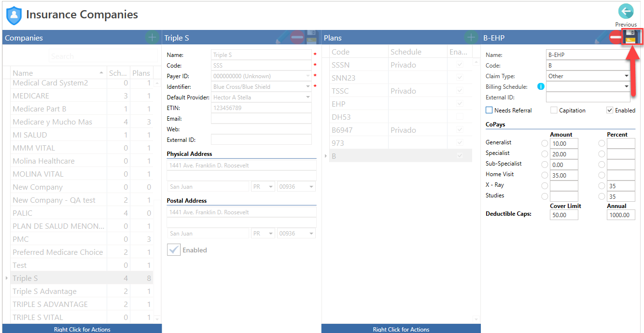This screenshot has height=333, width=644.
Task: Toggle the company Enabled checkbox
Action: pyautogui.click(x=173, y=250)
